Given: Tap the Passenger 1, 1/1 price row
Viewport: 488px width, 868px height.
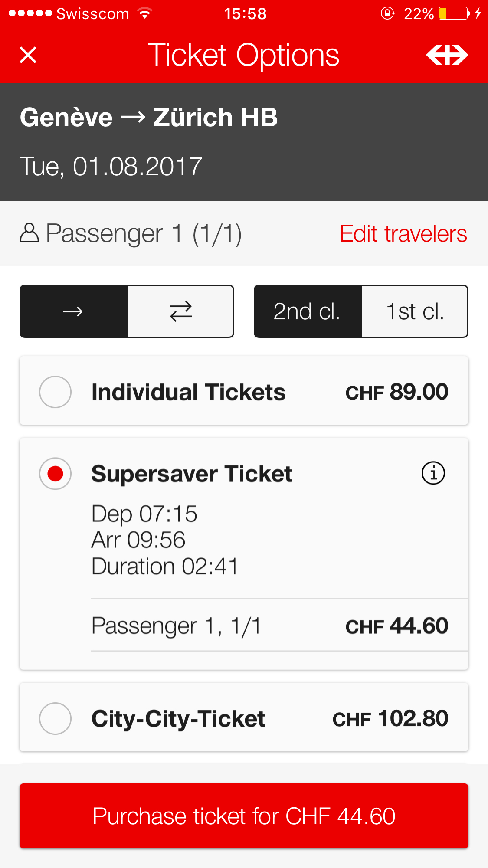Looking at the screenshot, I should 269,626.
